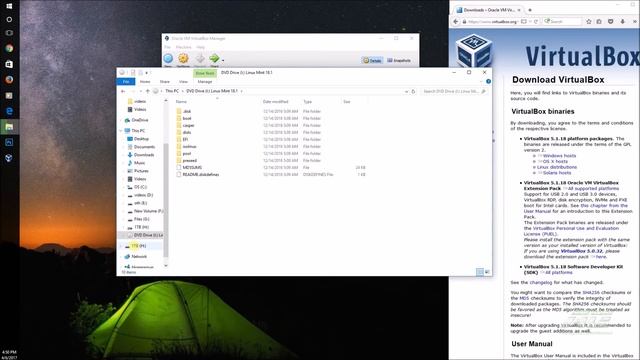640x360 pixels.
Task: Collapse This PC tree node arrow
Action: [x=121, y=131]
